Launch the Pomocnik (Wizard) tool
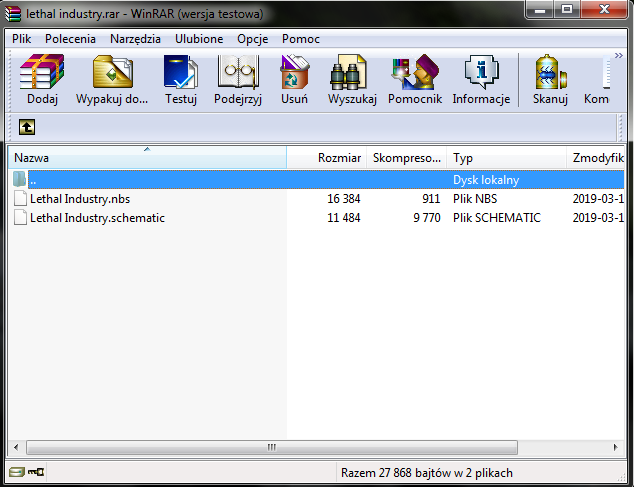 413,80
